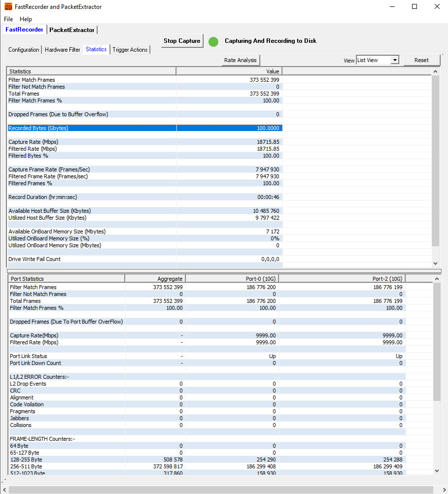The height and width of the screenshot is (494, 448).
Task: Click the Value column header
Action: click(229, 71)
